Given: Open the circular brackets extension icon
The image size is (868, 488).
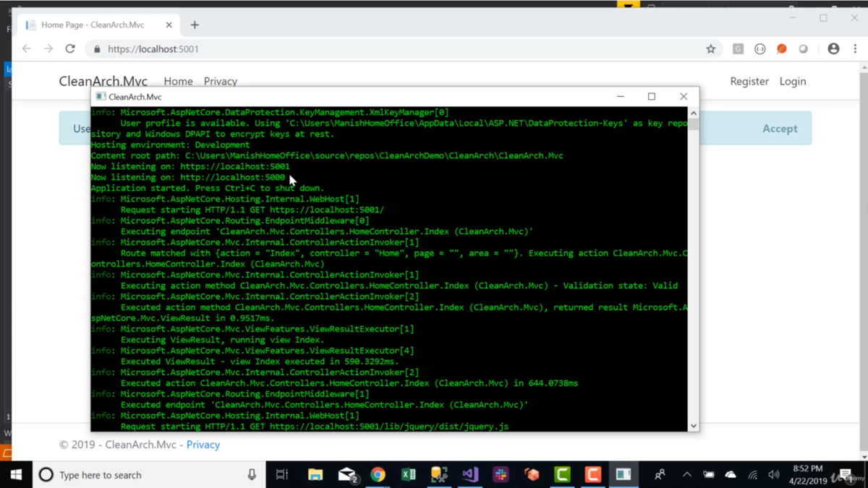Looking at the screenshot, I should coord(759,49).
